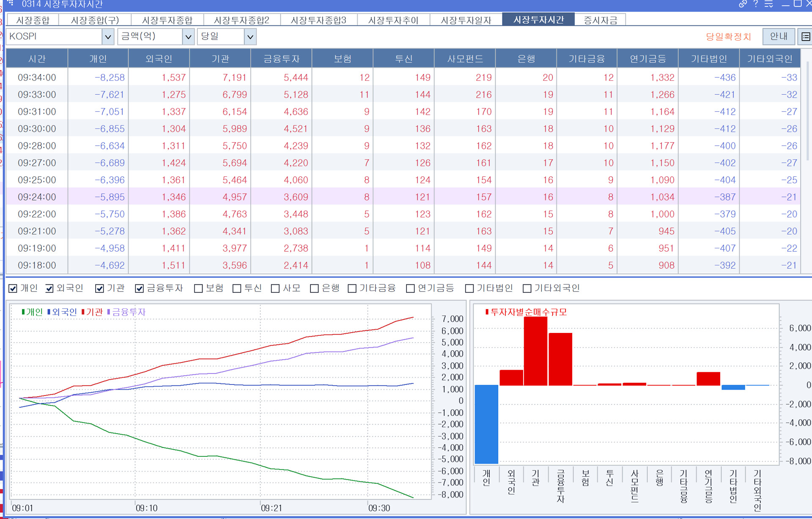Open the 금액(억) unit dropdown
The image size is (812, 519).
coord(188,37)
